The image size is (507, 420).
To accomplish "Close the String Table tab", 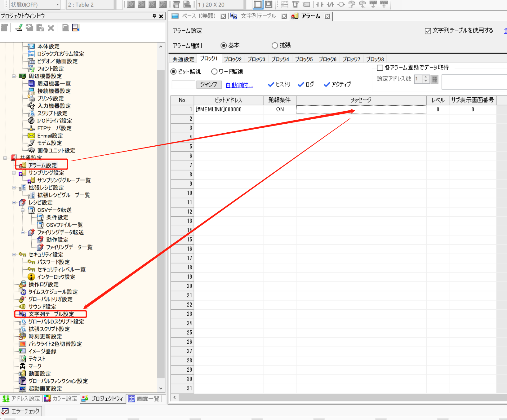I will [284, 16].
